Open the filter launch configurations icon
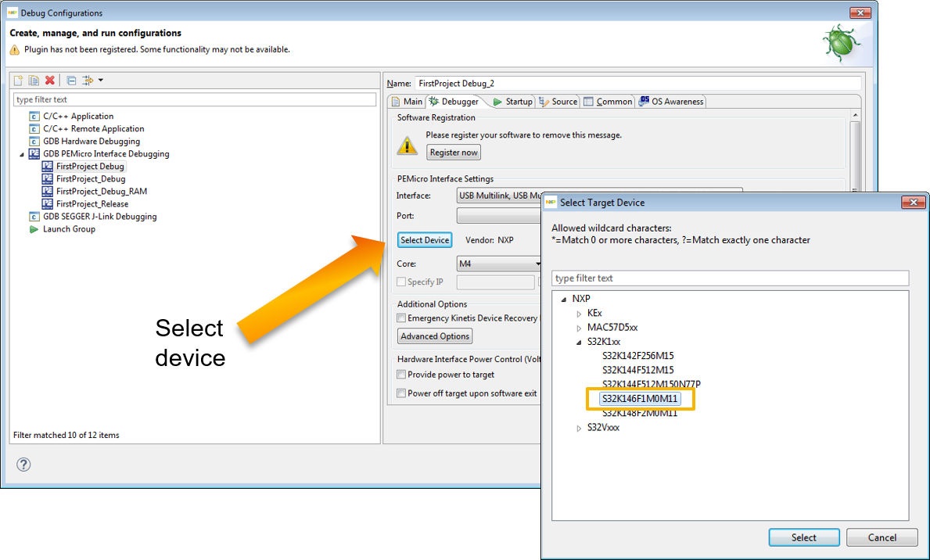 88,81
